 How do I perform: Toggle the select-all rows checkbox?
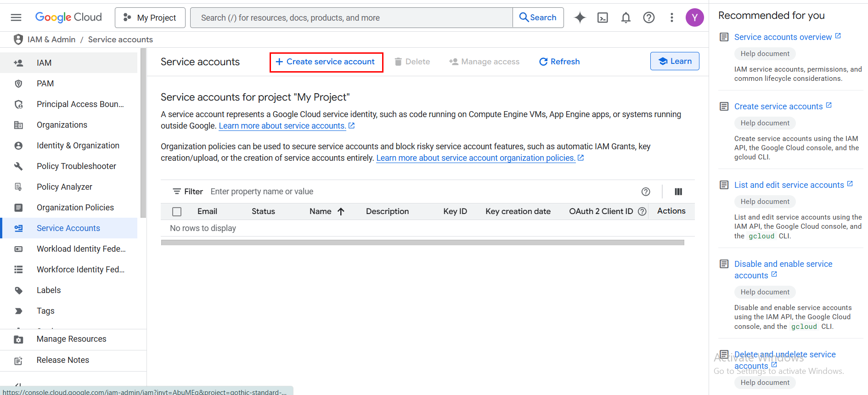coord(177,211)
